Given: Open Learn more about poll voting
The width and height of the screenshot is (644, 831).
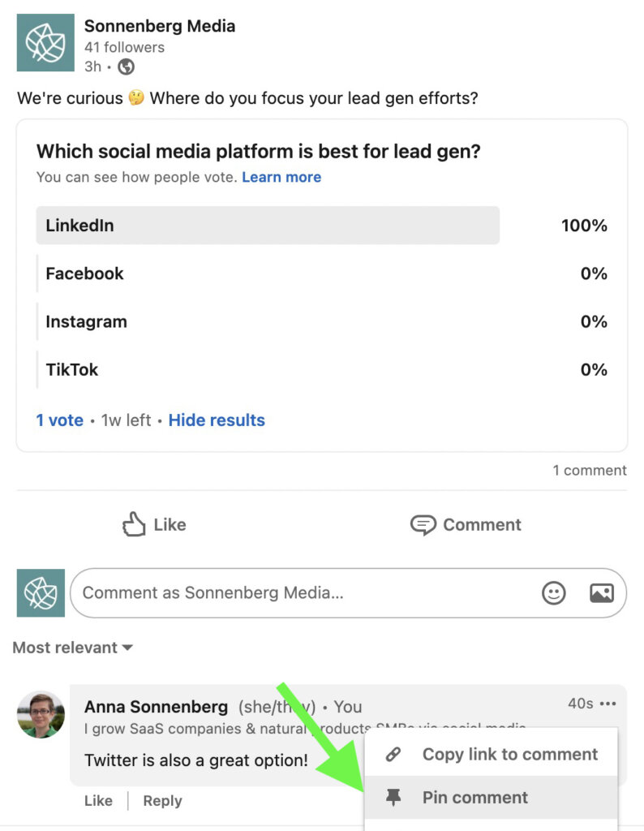Looking at the screenshot, I should 281,177.
